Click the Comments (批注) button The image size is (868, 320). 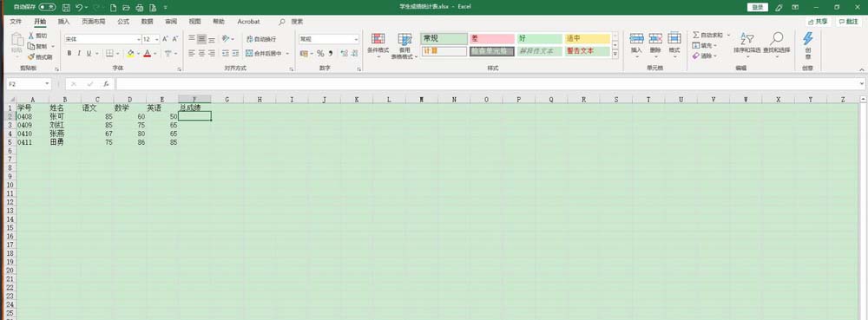(x=849, y=22)
